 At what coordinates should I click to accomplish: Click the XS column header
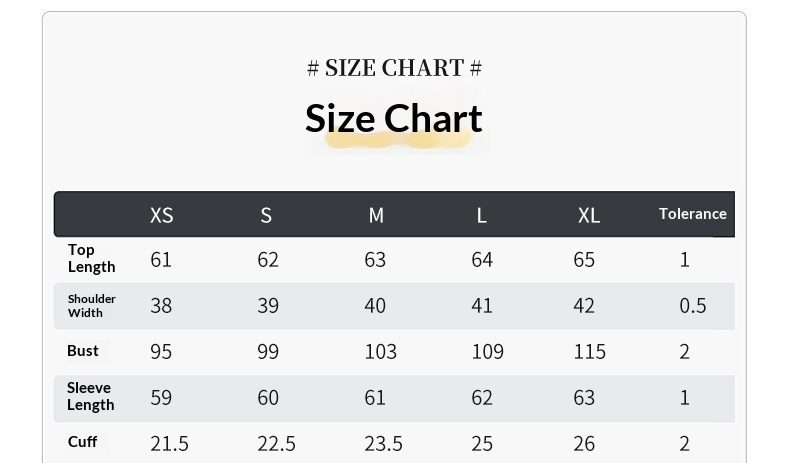click(x=161, y=215)
